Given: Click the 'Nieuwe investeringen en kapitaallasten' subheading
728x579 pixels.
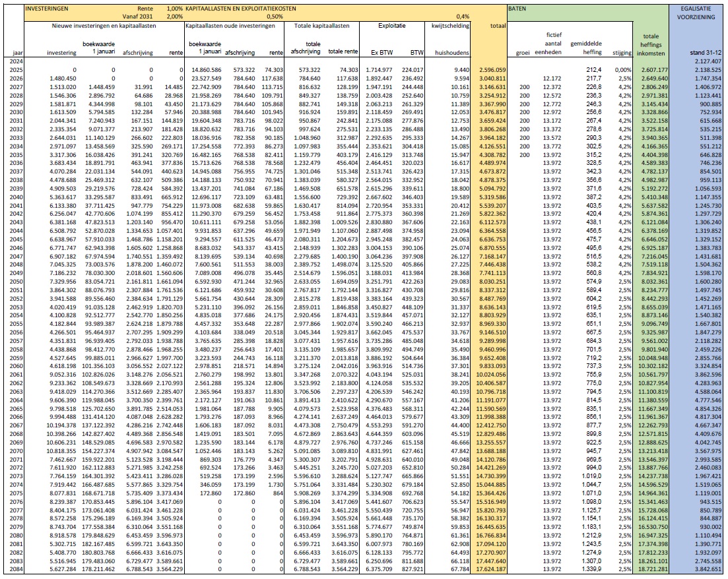Looking at the screenshot, I should click(x=104, y=26).
